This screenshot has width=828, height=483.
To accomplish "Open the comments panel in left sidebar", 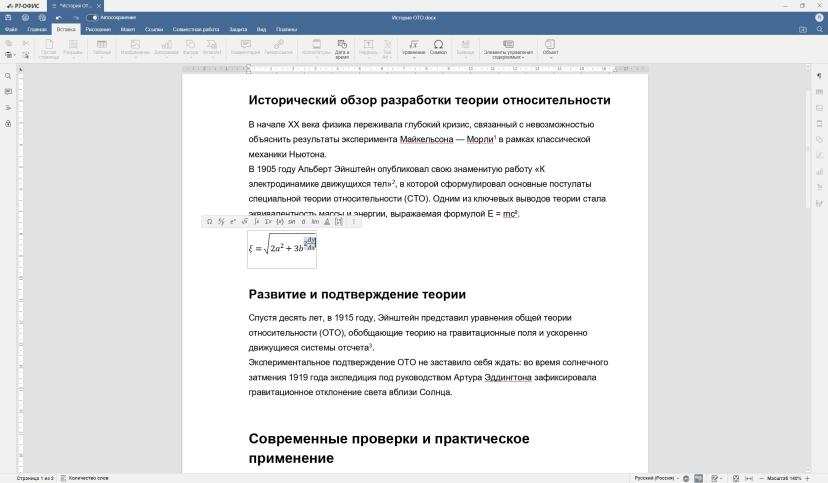I will [8, 92].
